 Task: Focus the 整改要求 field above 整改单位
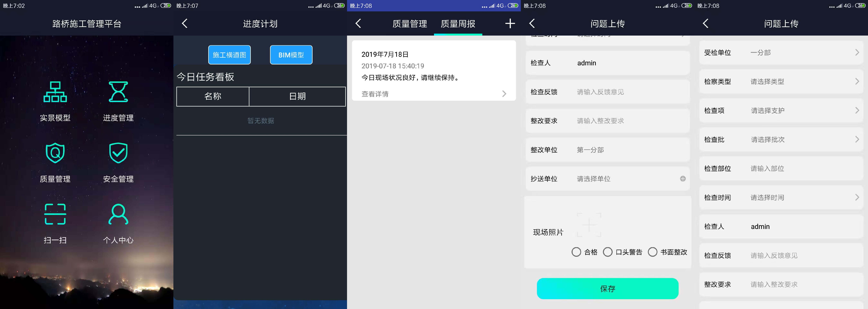[608, 121]
